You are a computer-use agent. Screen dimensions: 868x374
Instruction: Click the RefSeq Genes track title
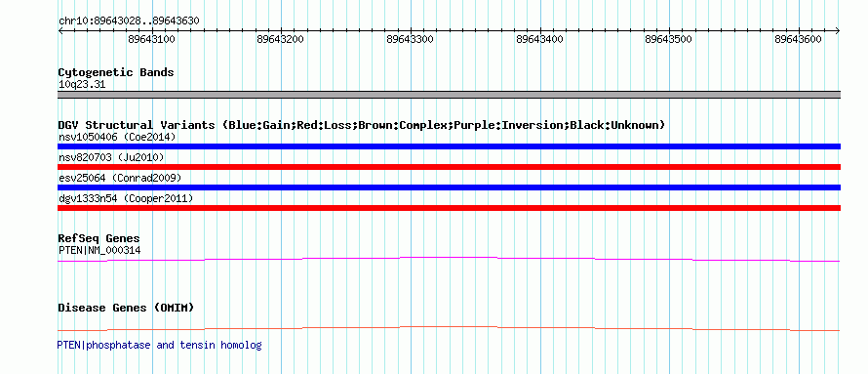coord(99,239)
